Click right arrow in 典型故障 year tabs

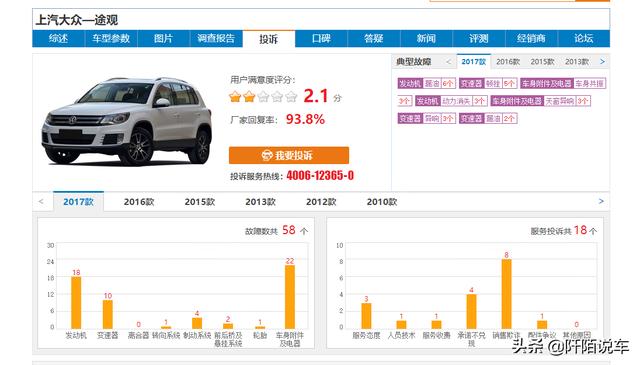tap(602, 62)
